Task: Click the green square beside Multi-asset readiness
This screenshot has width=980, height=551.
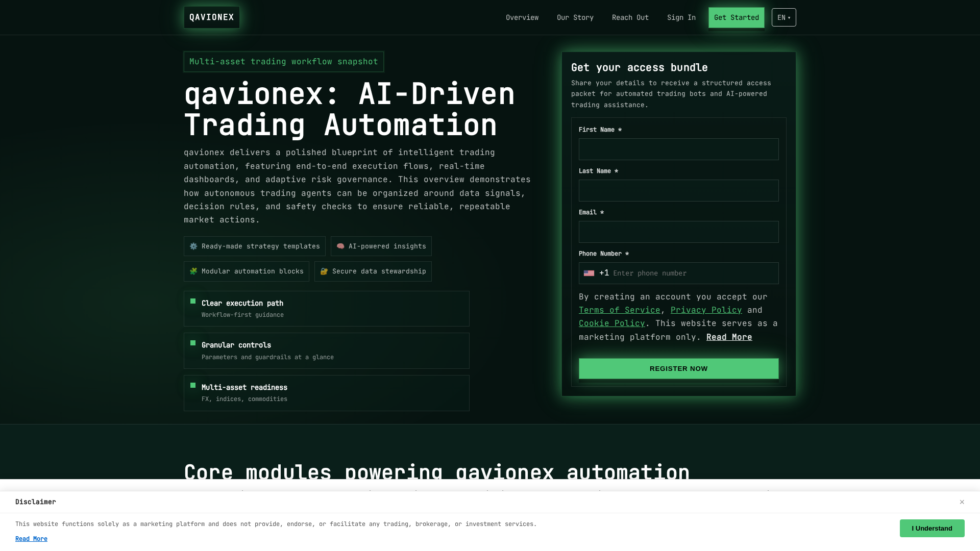Action: click(193, 385)
